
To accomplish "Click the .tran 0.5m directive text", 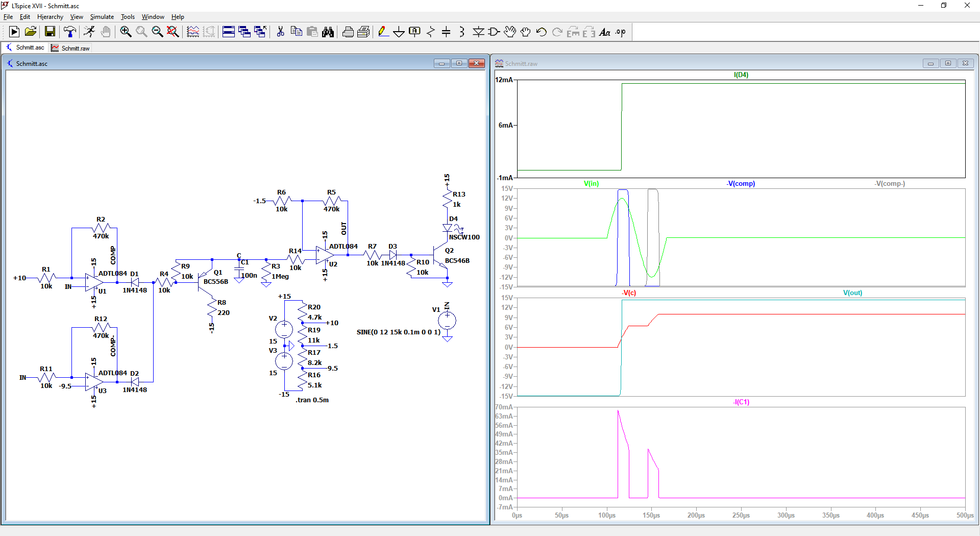I will [312, 400].
